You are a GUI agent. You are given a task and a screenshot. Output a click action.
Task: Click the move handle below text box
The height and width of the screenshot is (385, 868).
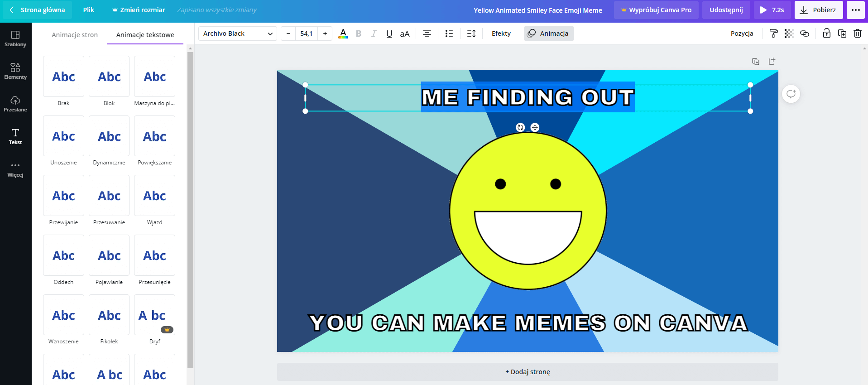(535, 127)
